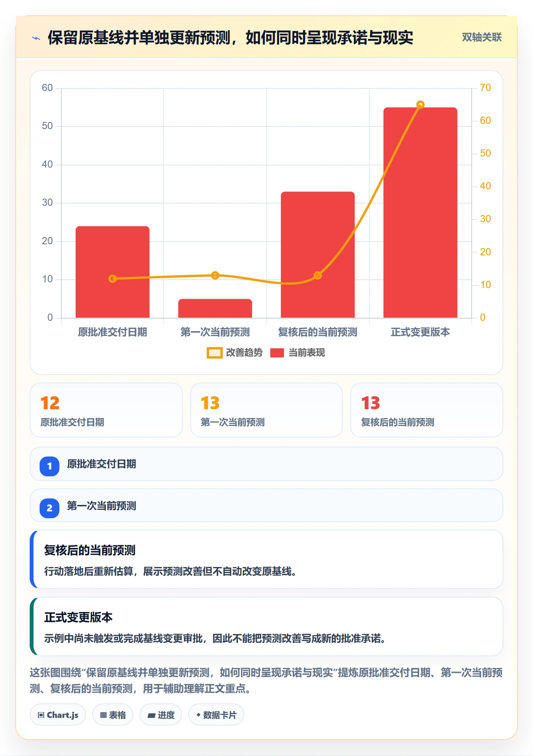Open the orange 13 card for 第一次当前预测

point(266,410)
